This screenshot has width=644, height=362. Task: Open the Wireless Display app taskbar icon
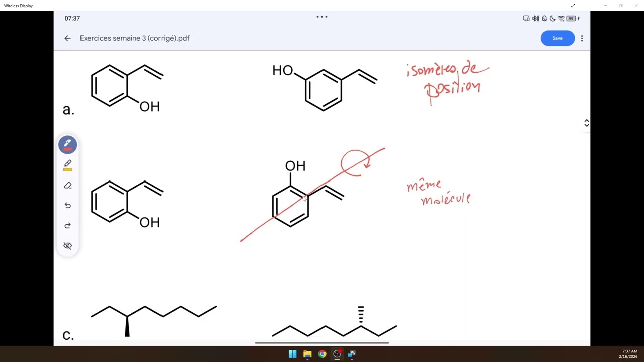pyautogui.click(x=352, y=354)
